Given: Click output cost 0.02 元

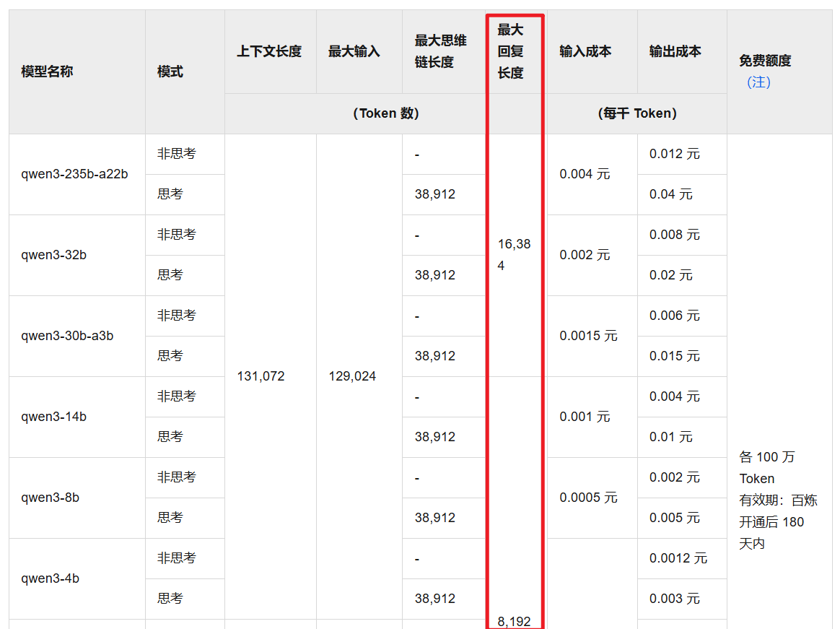Looking at the screenshot, I should coord(670,275).
